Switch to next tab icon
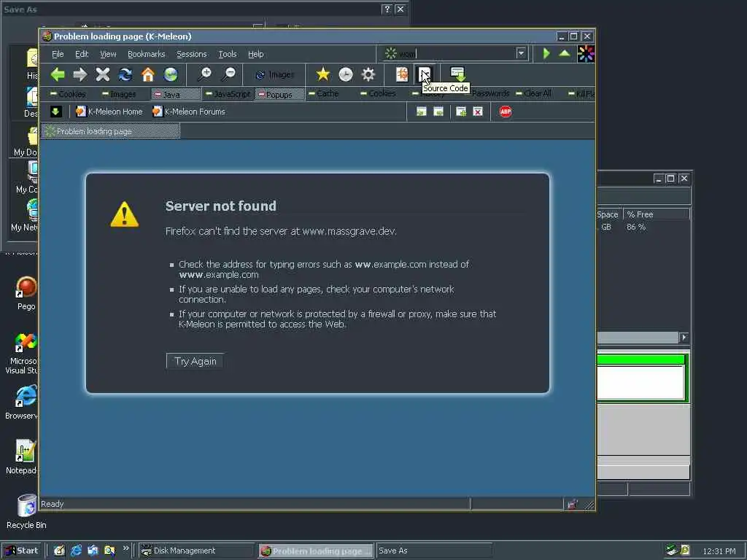The height and width of the screenshot is (560, 747). click(438, 112)
